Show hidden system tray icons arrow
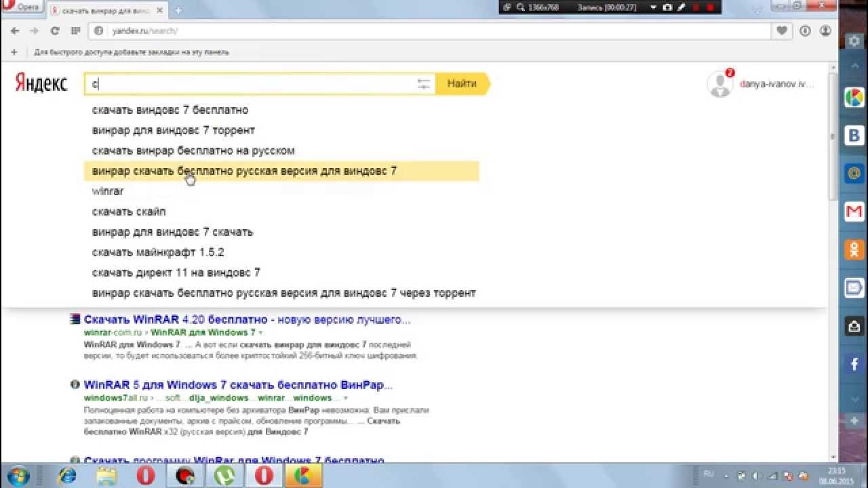 tap(728, 474)
